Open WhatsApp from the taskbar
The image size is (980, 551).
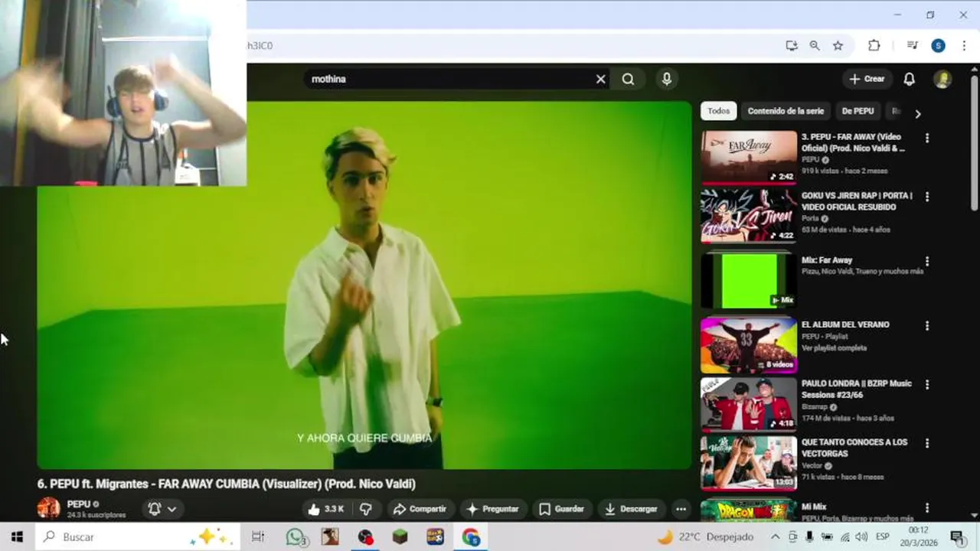pyautogui.click(x=296, y=537)
